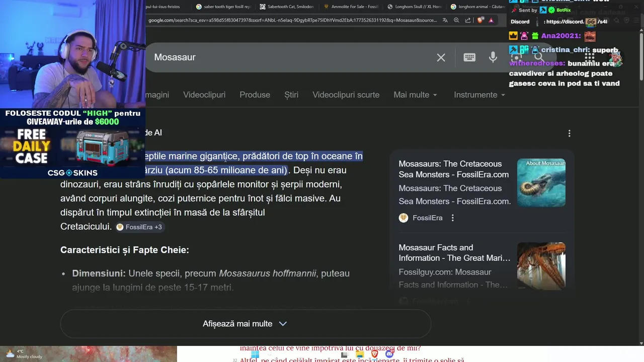Switch to Ammolite For Sale tab
Viewport: 644px width, 362px height.
(x=351, y=7)
